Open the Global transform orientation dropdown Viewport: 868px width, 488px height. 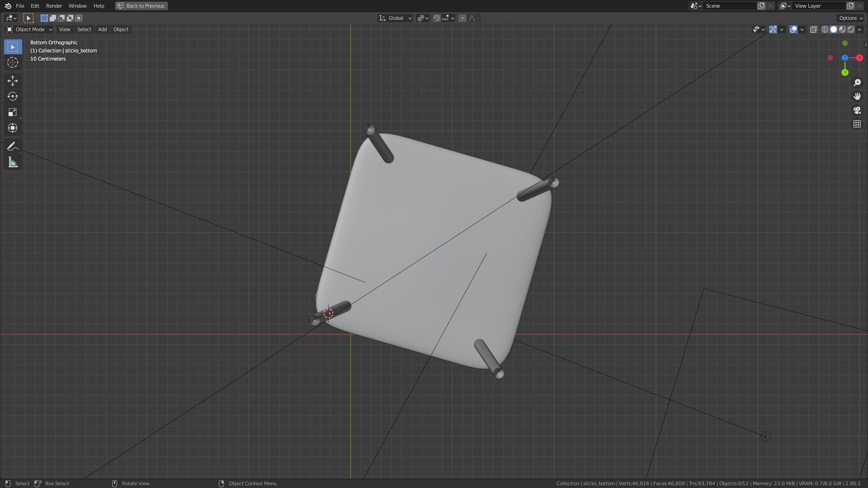tap(395, 18)
